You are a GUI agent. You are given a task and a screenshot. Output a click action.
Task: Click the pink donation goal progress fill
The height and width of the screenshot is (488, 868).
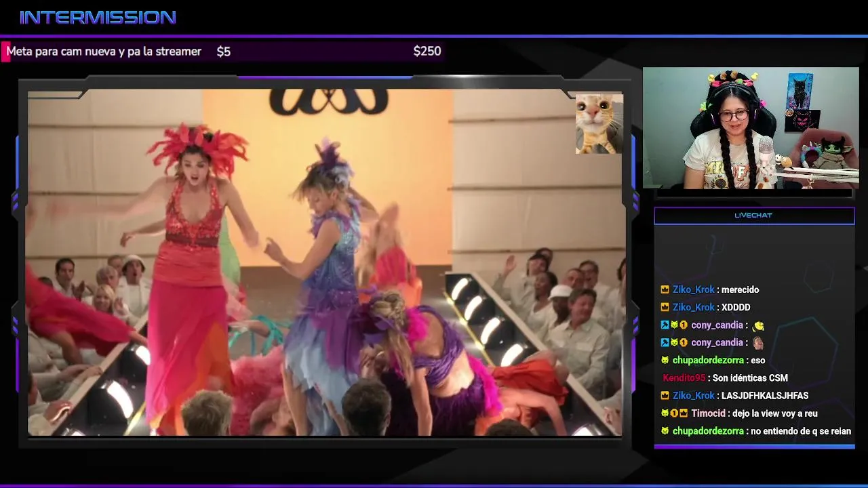point(5,52)
